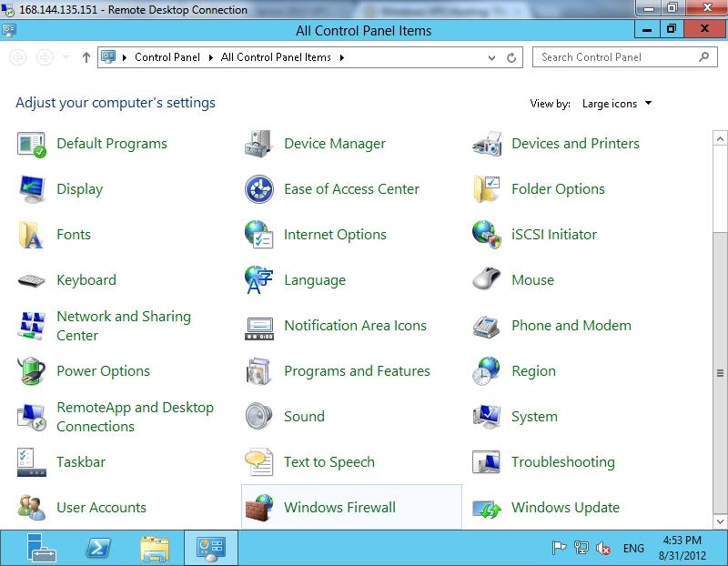Open the iSCSI Initiator icon

(x=487, y=235)
